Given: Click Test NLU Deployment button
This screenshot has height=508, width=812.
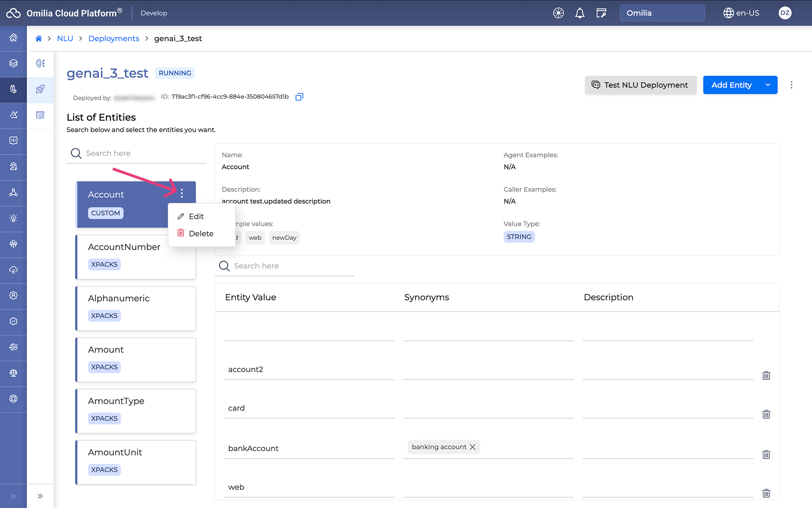Looking at the screenshot, I should [640, 85].
